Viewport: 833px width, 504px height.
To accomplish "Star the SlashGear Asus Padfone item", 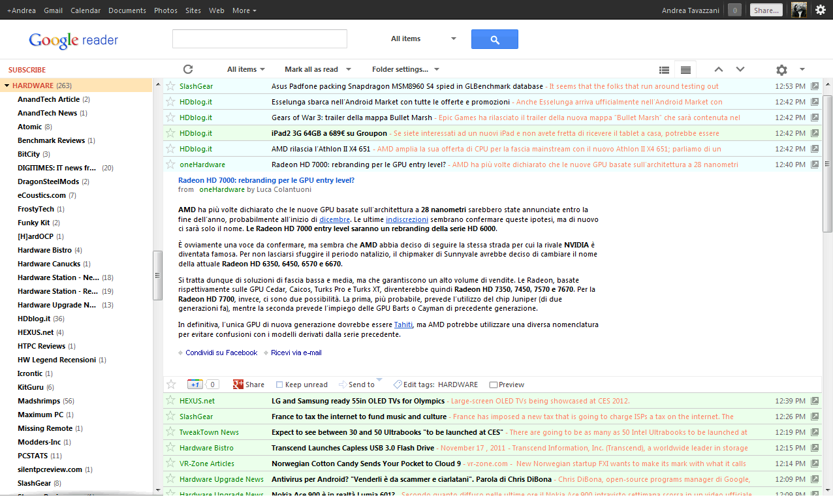I will click(170, 86).
